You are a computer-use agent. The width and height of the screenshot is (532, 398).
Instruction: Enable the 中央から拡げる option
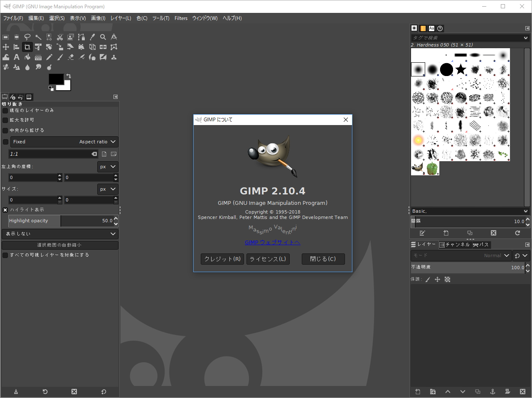(5, 130)
